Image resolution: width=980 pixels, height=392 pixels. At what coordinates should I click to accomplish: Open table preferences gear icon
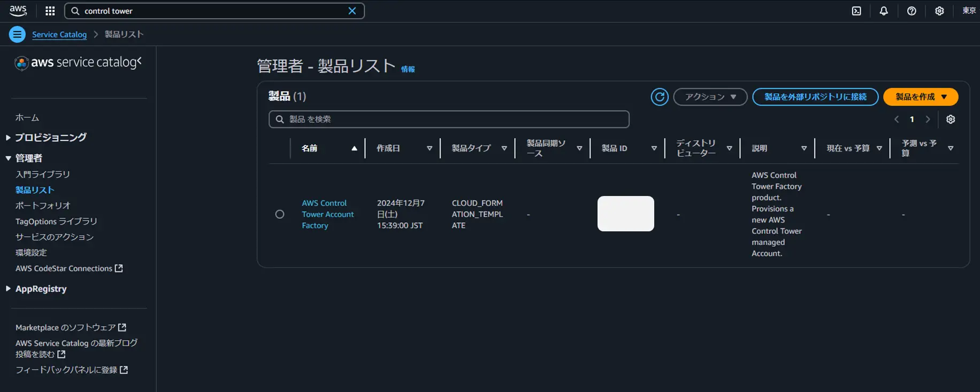pos(951,119)
